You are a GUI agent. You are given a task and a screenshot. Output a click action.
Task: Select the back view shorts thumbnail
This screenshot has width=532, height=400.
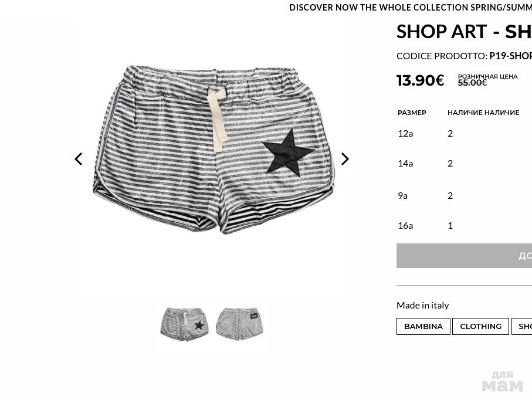click(x=239, y=323)
